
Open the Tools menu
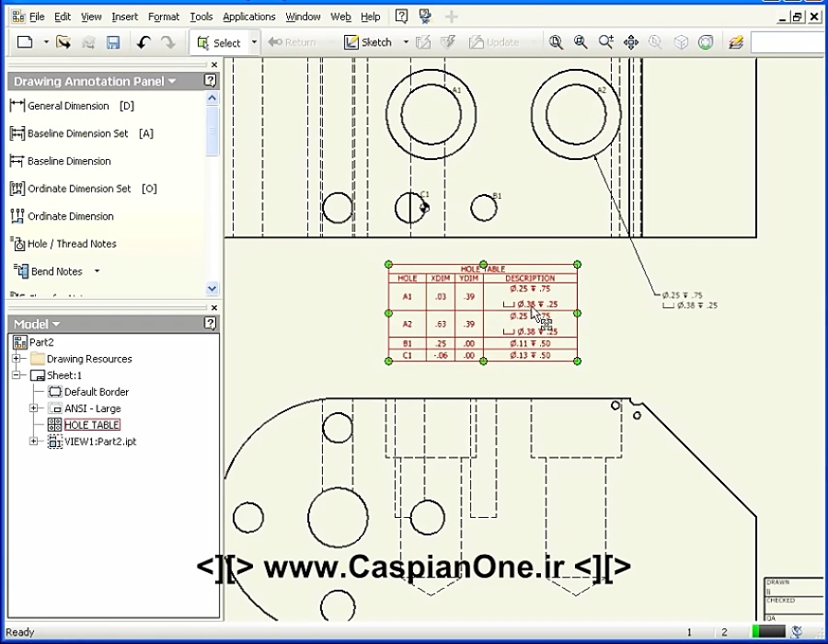coord(202,16)
